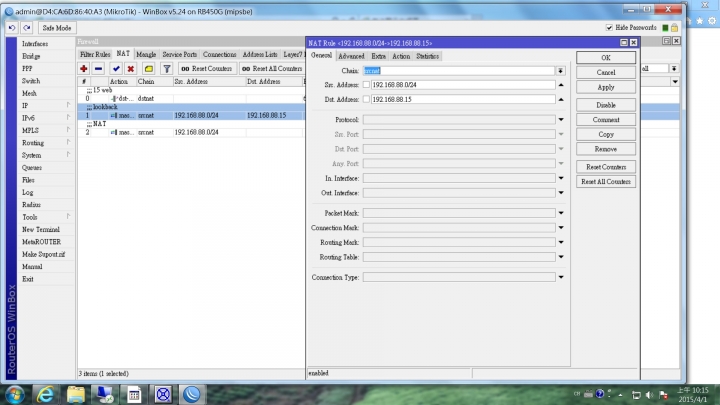
Task: Click the redo arrow in WinBox toolbar
Action: click(27, 28)
